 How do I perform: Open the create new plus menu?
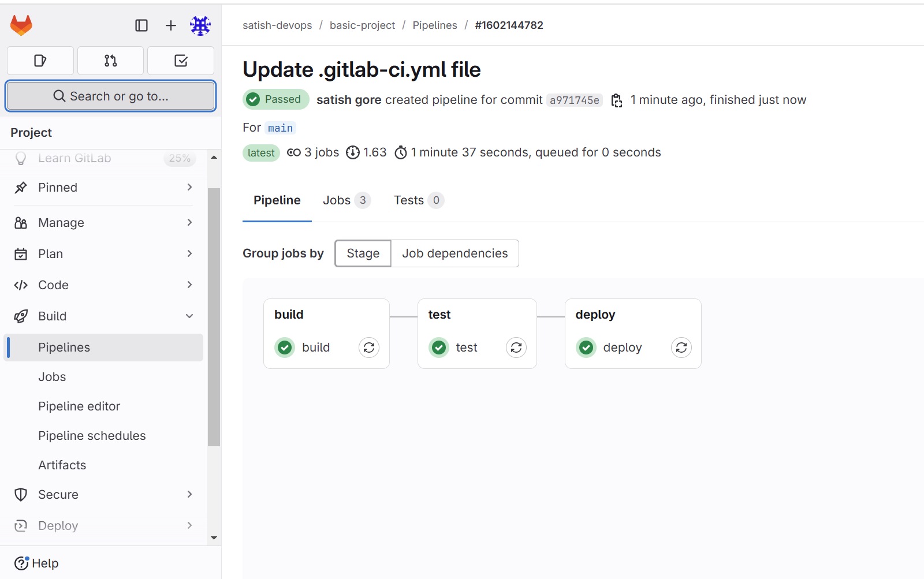pos(171,25)
